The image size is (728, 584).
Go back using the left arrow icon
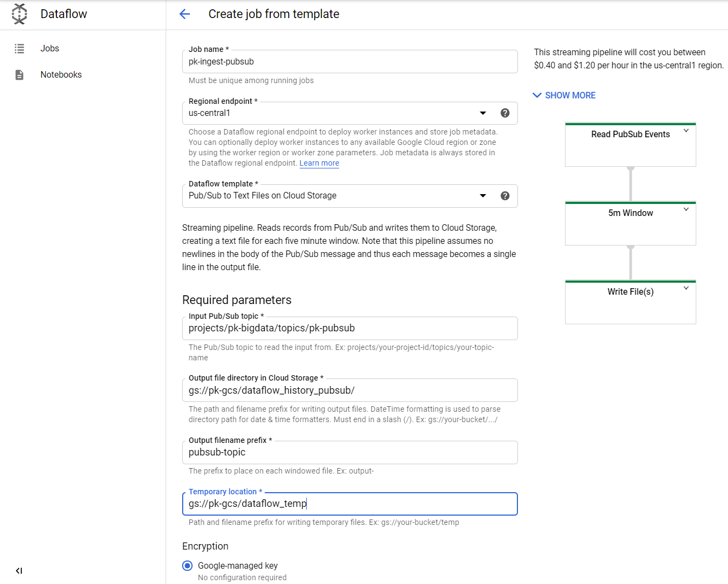coord(185,14)
